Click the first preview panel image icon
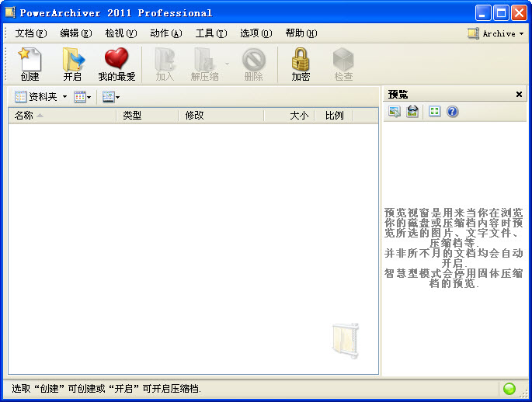This screenshot has width=532, height=402. coord(395,112)
